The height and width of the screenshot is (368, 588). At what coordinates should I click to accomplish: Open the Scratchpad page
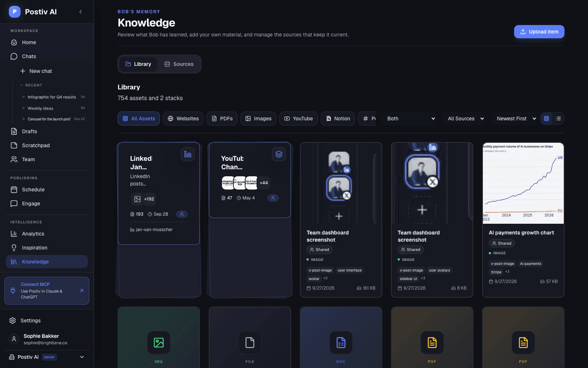pyautogui.click(x=47, y=145)
